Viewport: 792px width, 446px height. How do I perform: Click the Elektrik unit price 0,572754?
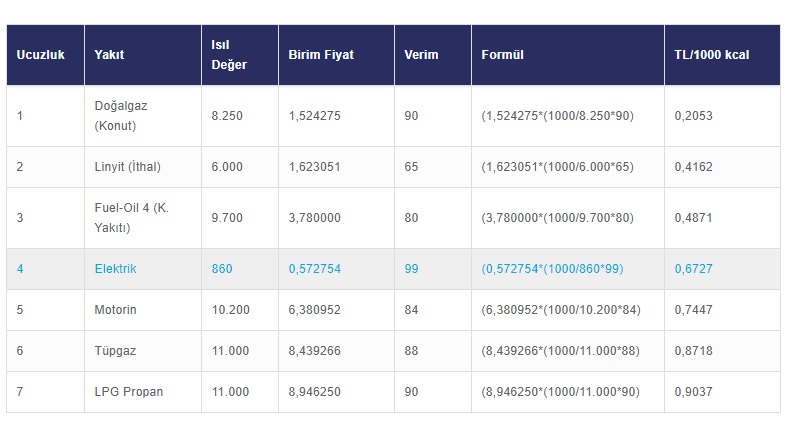(315, 269)
